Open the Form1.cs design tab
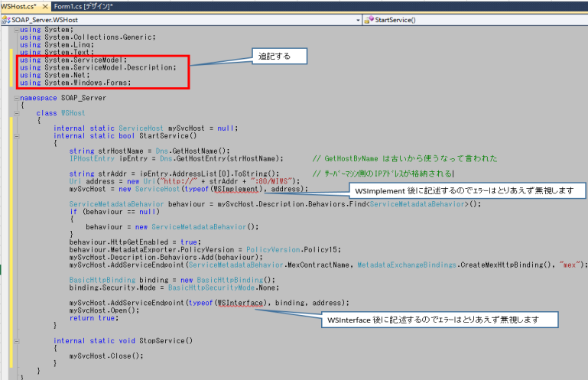Screen dimensions: 588x380 83,6
